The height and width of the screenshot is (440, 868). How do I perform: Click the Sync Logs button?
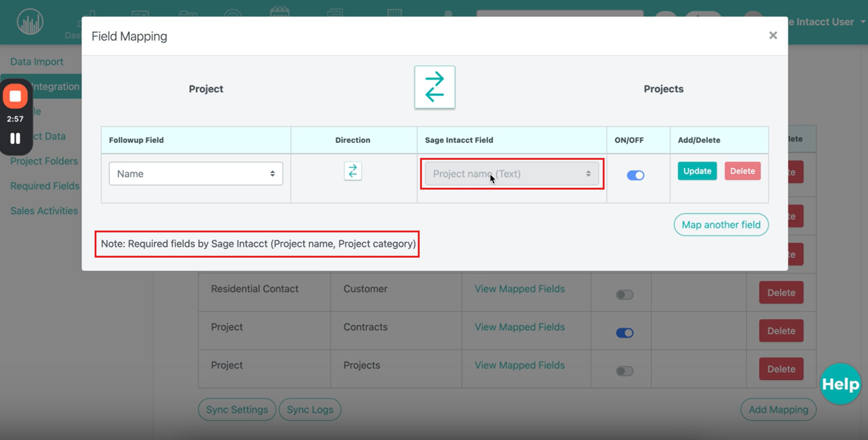[310, 410]
